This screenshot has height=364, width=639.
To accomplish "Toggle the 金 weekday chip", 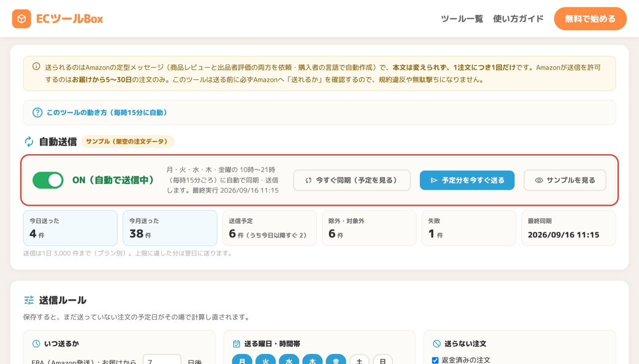I will pos(336,360).
